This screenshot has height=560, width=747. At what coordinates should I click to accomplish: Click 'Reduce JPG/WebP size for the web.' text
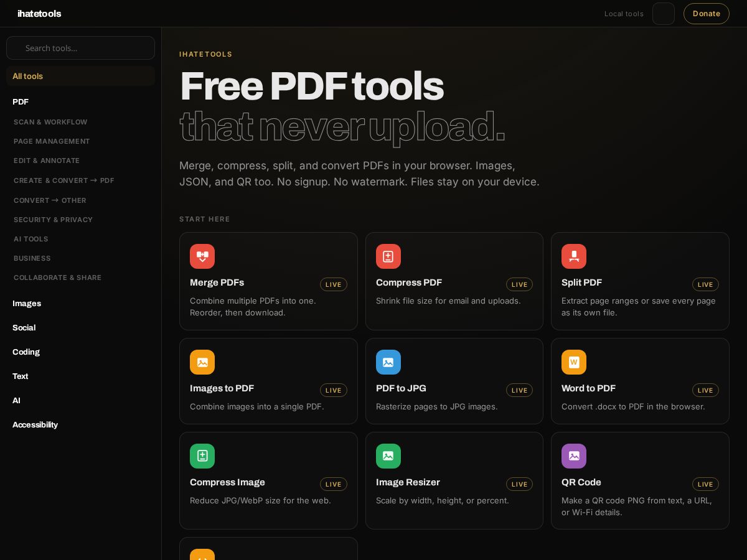[260, 500]
